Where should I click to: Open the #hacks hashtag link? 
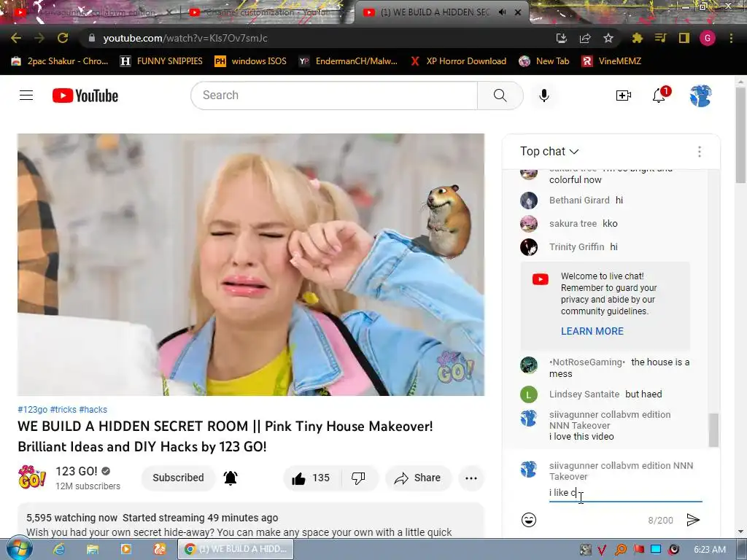pos(93,410)
